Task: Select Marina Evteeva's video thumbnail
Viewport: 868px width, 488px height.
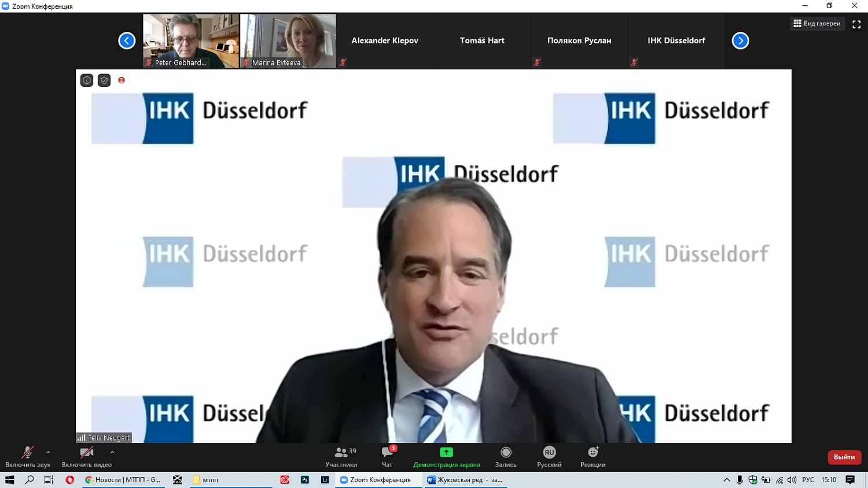Action: [288, 40]
